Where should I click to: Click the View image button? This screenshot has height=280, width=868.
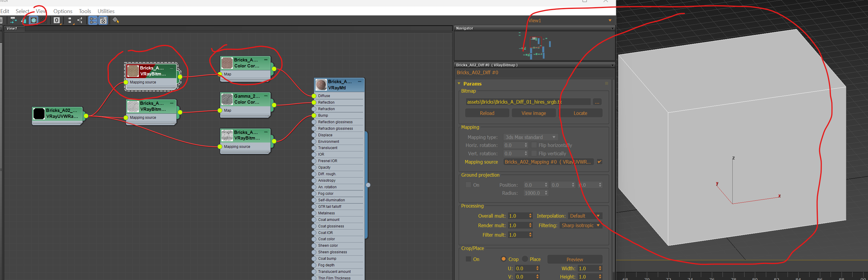click(533, 113)
